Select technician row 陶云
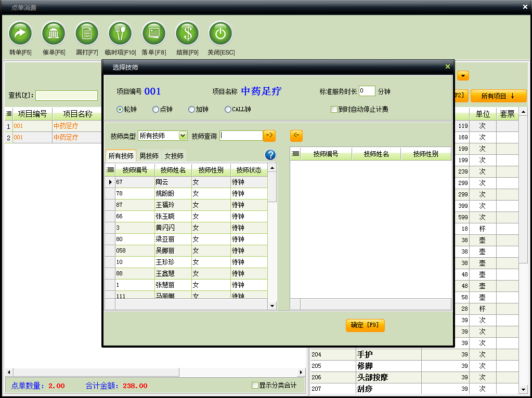Viewport: 532px width, 398px height. coord(186,182)
